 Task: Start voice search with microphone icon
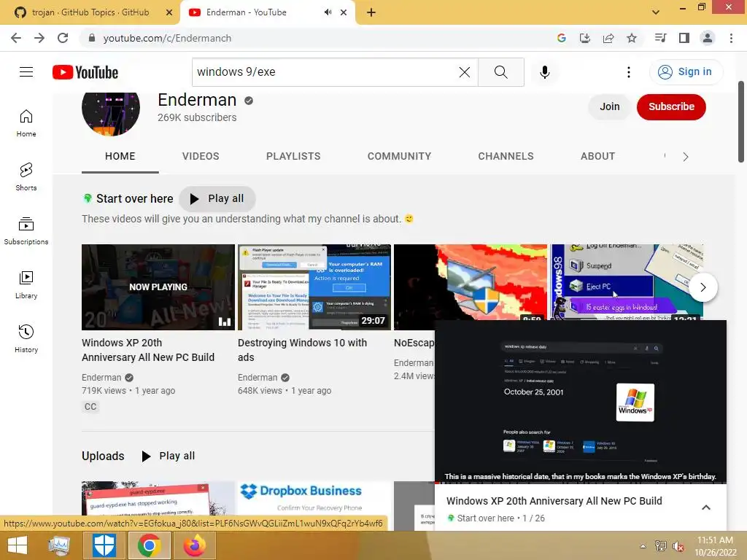(x=544, y=72)
